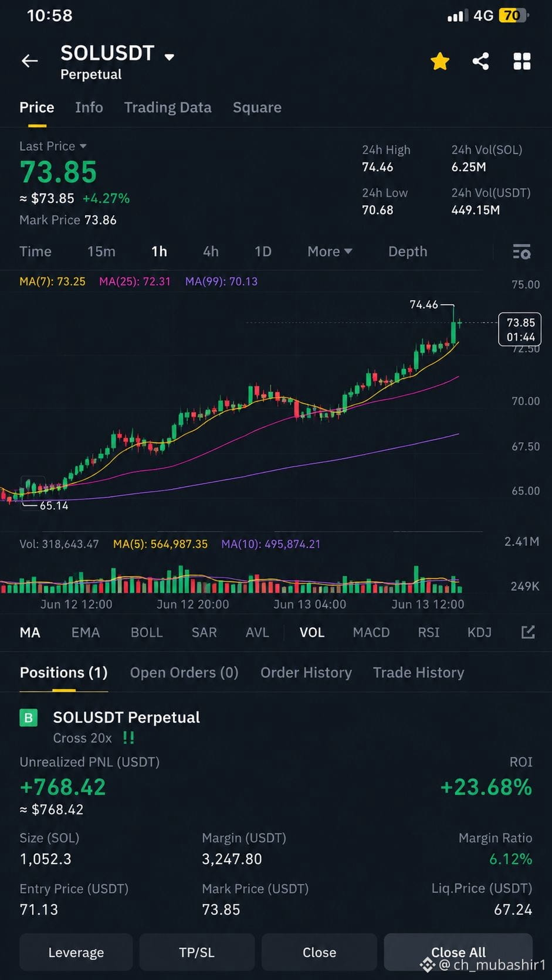Screen dimensions: 552x980
Task: Tap the Margin (USDT) 3,247.80 value
Action: pos(232,859)
